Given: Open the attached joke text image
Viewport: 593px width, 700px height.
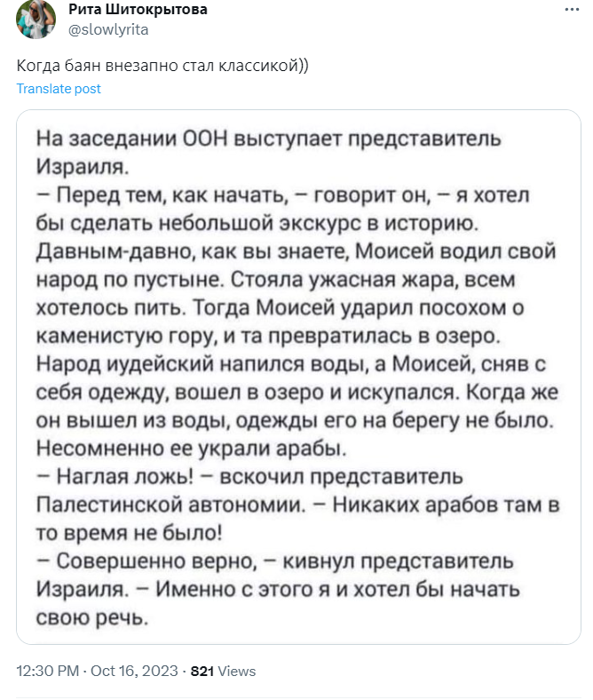Looking at the screenshot, I should click(298, 377).
